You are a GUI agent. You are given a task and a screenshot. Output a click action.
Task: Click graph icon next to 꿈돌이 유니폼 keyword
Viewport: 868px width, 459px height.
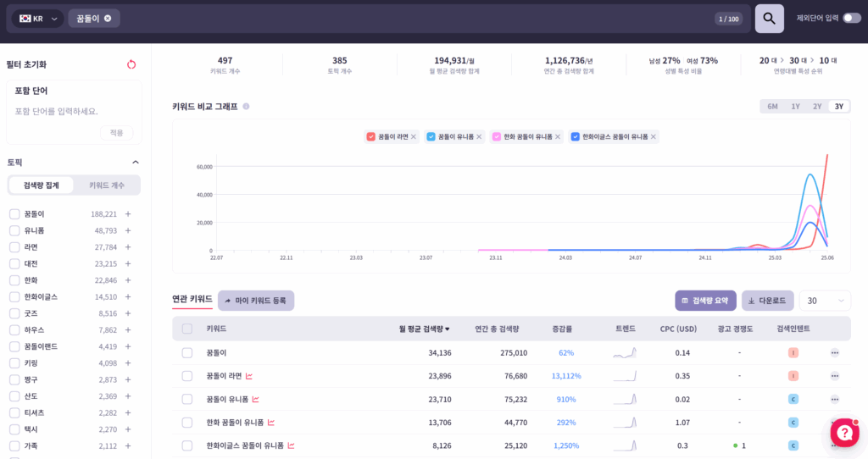pos(255,399)
